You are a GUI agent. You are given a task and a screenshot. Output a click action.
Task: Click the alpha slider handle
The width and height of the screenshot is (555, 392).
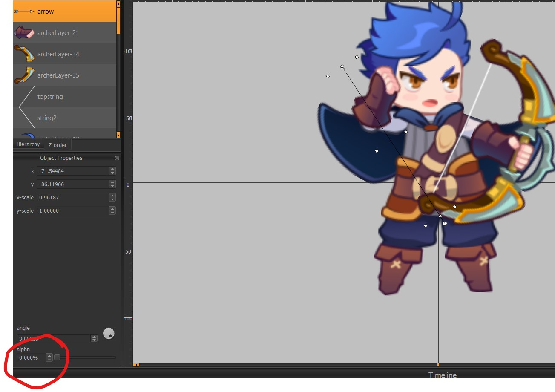(x=57, y=357)
